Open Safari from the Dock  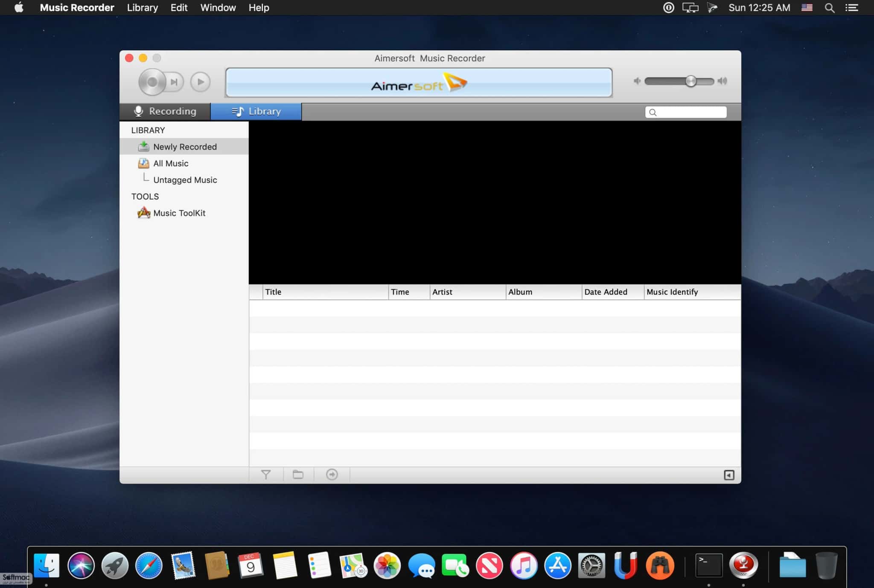coord(149,565)
